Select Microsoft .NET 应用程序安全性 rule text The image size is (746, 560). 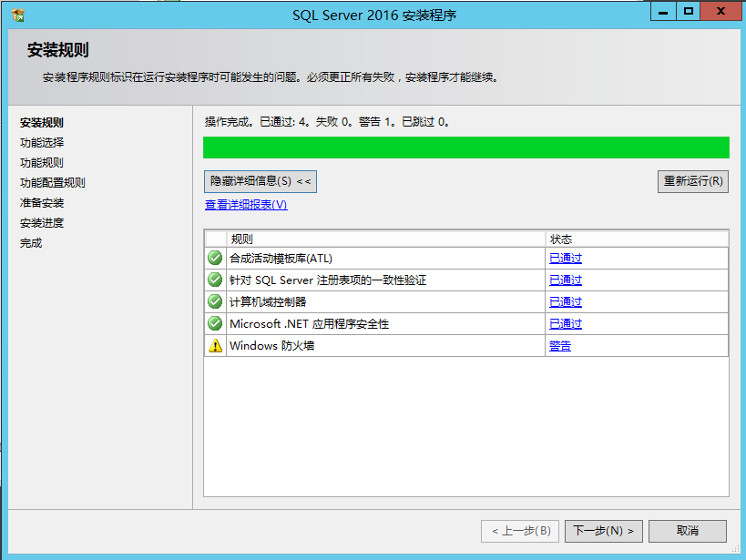pos(310,324)
